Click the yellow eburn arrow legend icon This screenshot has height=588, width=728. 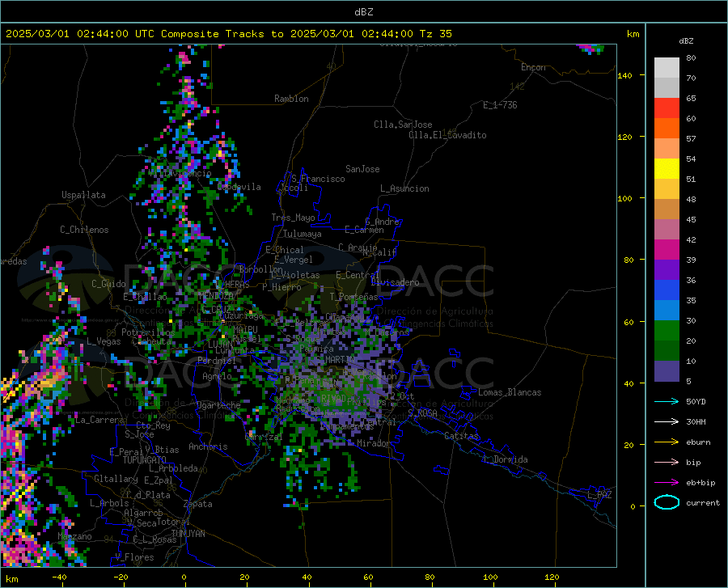pos(667,442)
